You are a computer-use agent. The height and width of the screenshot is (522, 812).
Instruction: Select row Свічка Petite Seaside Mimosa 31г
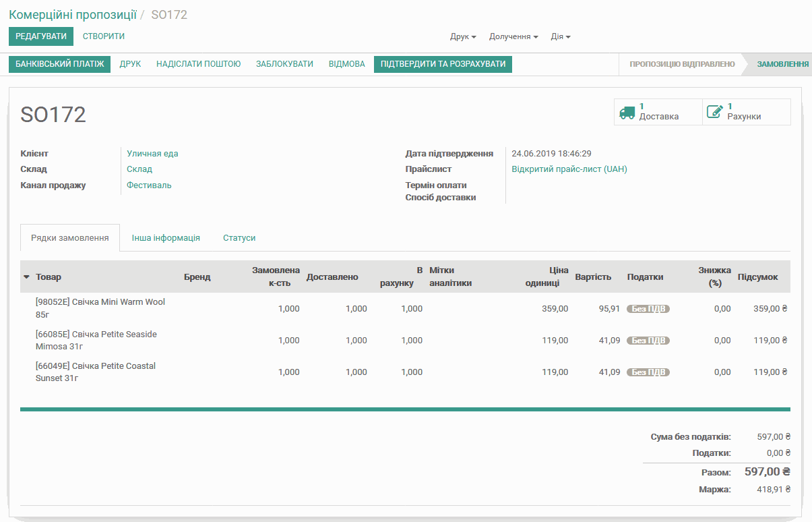click(405, 340)
